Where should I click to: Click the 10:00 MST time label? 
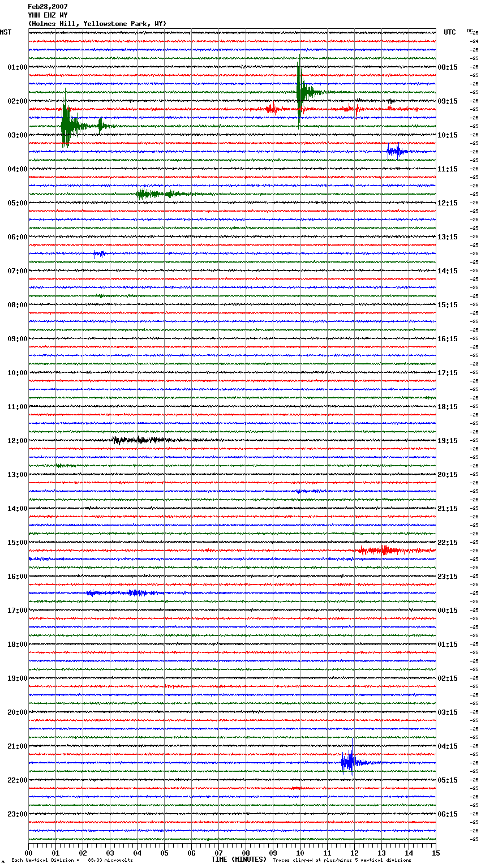tap(18, 373)
